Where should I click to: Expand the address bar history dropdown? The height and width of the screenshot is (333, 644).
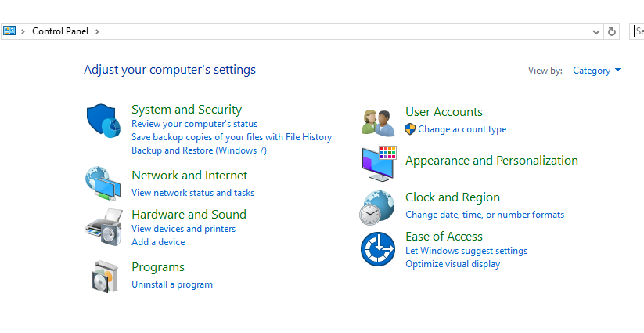[597, 31]
